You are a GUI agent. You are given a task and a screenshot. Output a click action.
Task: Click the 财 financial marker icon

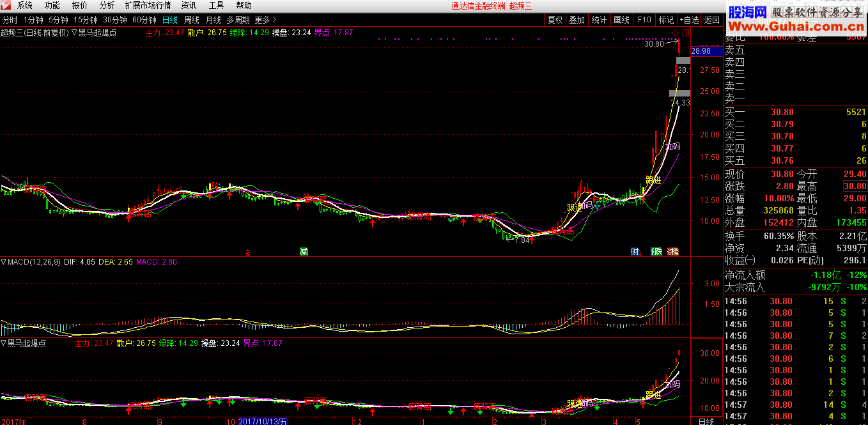pyautogui.click(x=635, y=251)
